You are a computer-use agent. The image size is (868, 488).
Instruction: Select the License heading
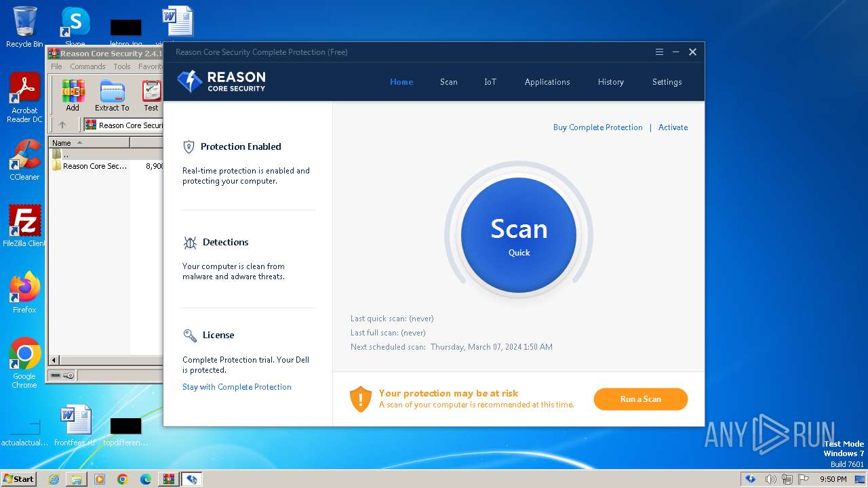218,335
